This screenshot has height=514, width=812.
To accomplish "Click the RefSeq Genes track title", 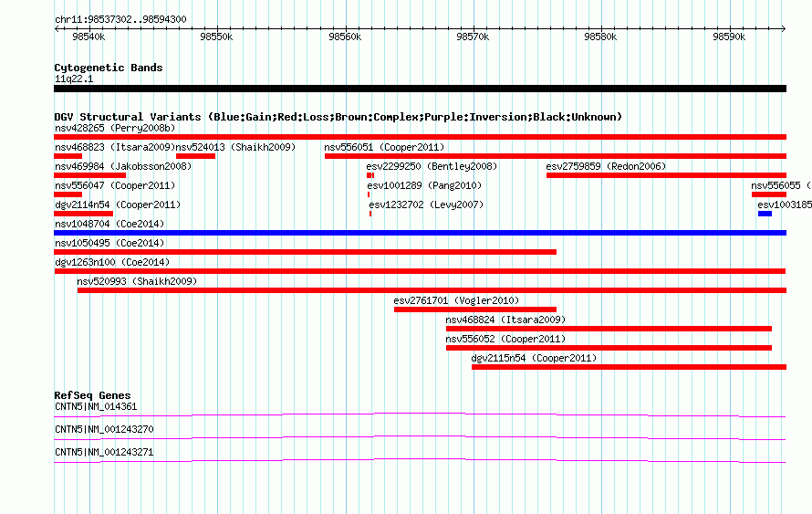I will pyautogui.click(x=92, y=395).
